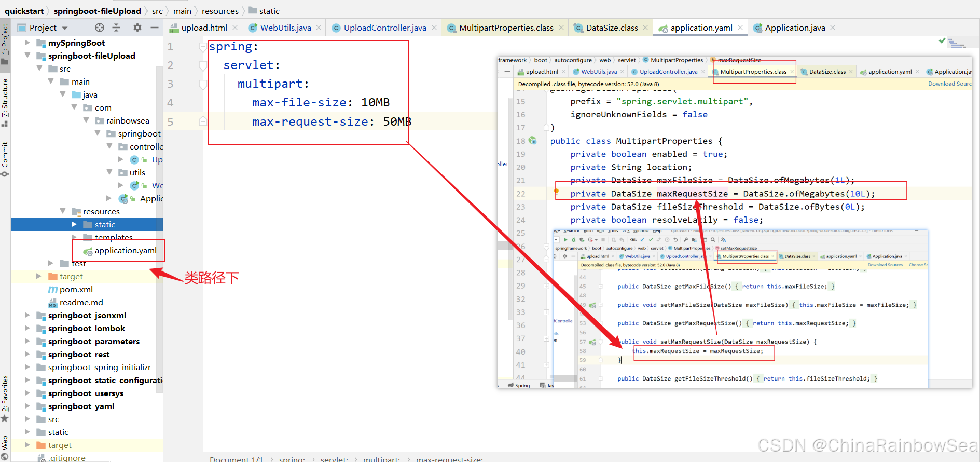Click the green inspection checkmark icon
Screen dimensions: 980x462
pyautogui.click(x=942, y=40)
